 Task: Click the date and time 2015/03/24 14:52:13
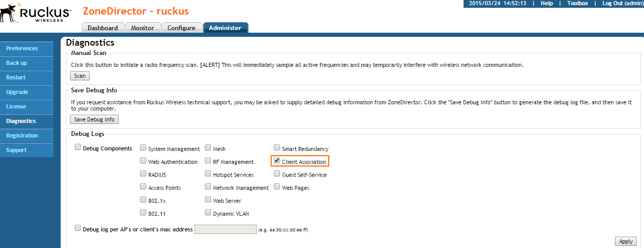498,3
